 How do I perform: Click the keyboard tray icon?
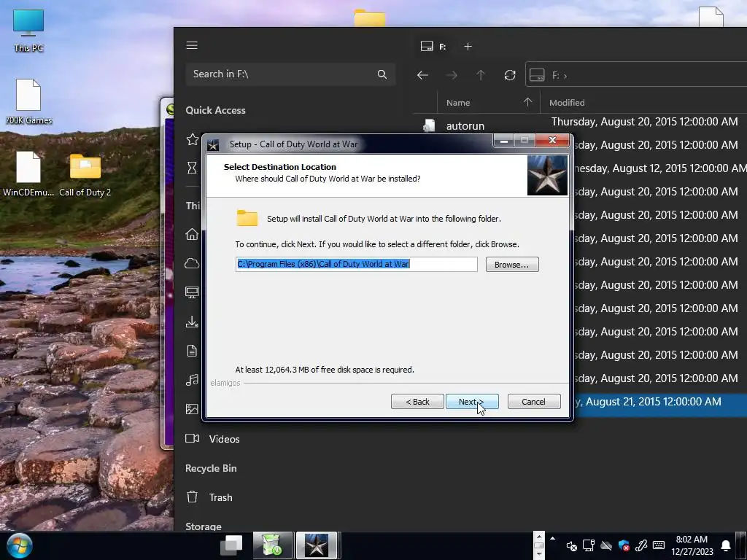coord(659,545)
